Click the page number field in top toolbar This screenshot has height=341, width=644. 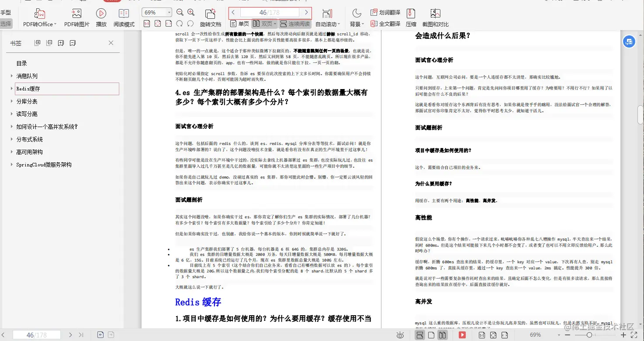pos(270,13)
